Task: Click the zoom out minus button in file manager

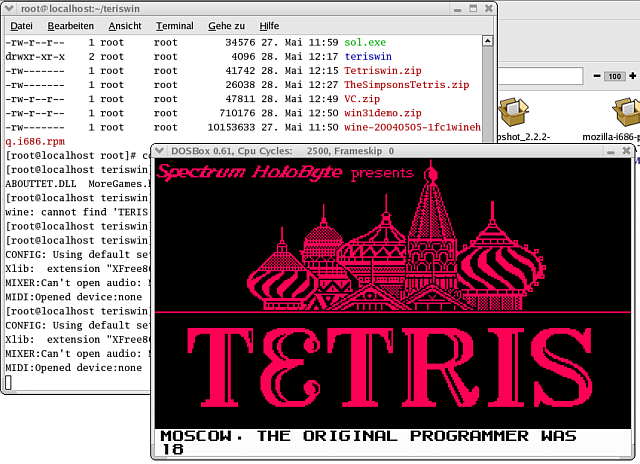Action: (x=597, y=76)
